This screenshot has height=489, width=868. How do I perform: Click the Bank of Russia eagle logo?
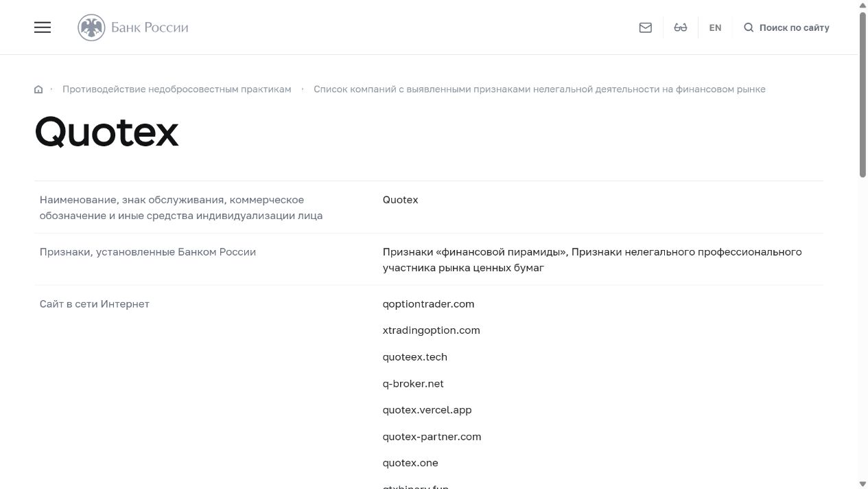[91, 27]
